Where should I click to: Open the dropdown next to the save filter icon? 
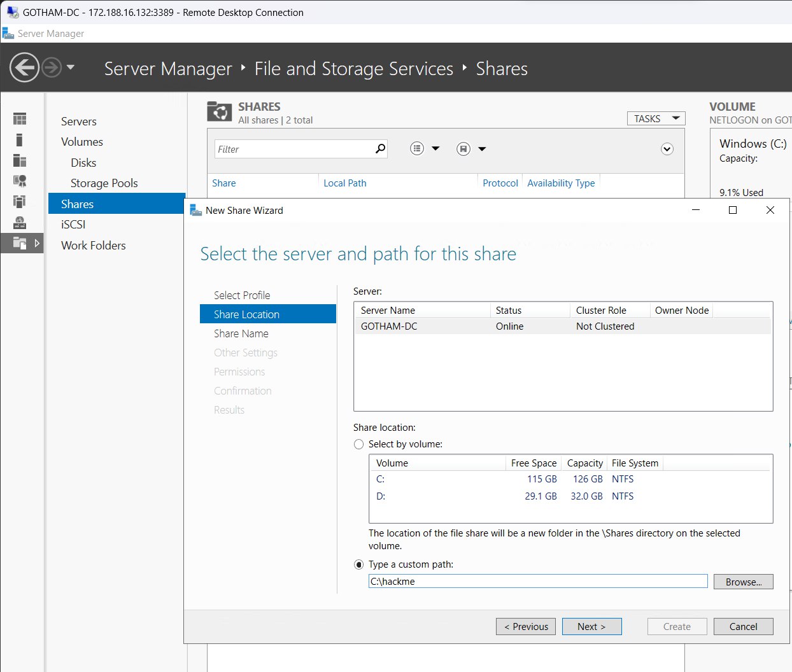483,148
